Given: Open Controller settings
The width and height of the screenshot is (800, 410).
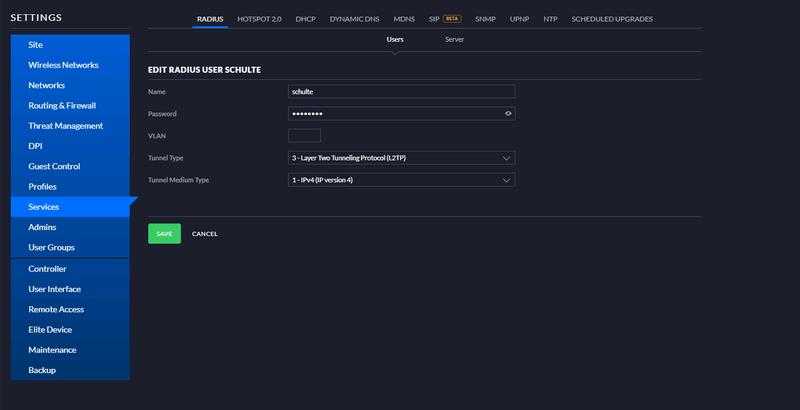Looking at the screenshot, I should [x=70, y=269].
